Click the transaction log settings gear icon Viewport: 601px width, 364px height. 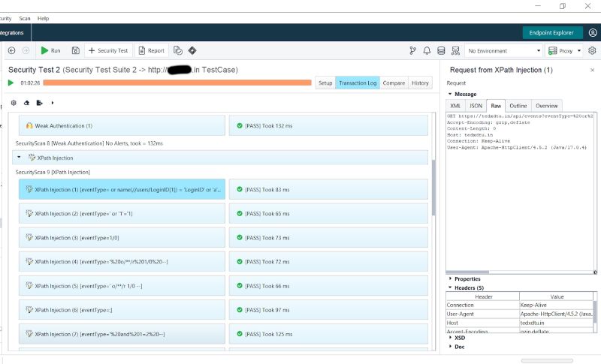pyautogui.click(x=14, y=103)
